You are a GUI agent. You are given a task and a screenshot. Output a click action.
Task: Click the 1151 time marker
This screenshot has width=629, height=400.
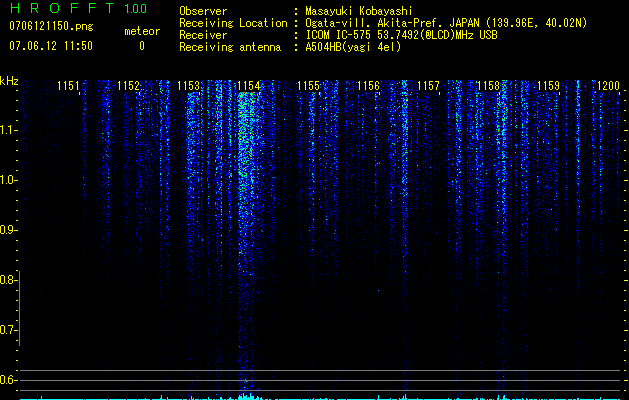[68, 86]
